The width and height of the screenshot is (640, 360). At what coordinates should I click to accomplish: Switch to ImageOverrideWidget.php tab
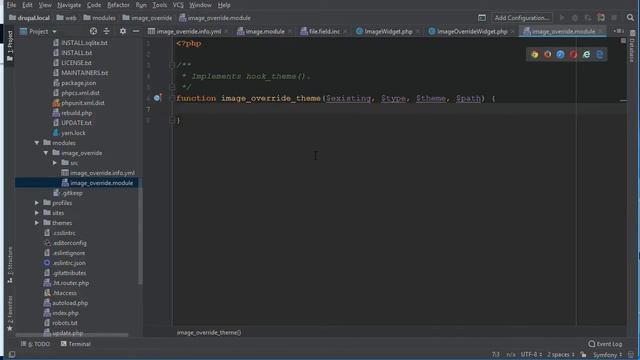coord(472,31)
